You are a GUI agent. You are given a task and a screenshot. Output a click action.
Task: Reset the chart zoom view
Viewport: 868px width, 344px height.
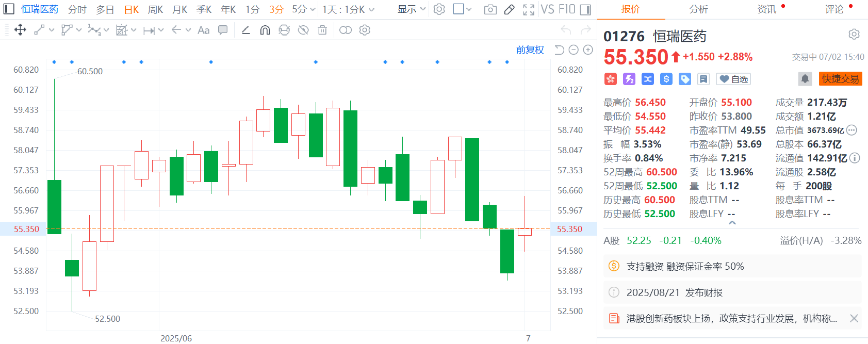tap(559, 50)
